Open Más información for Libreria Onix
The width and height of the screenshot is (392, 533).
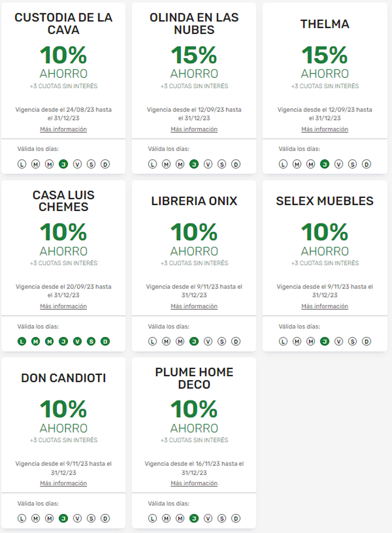coord(194,306)
